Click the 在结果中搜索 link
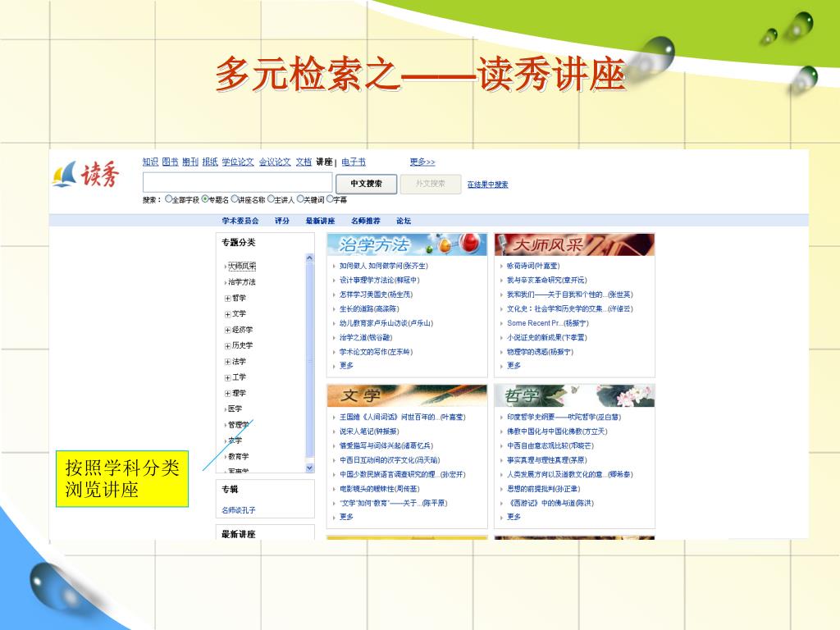 (487, 185)
